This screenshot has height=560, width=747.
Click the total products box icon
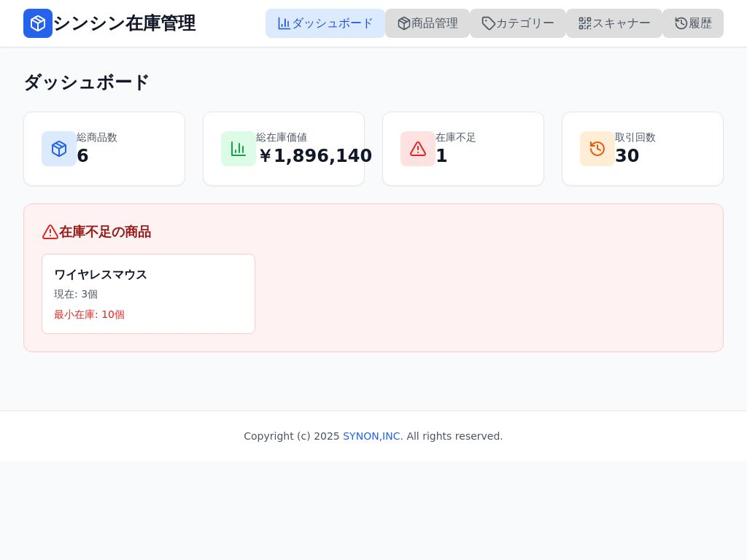point(59,149)
